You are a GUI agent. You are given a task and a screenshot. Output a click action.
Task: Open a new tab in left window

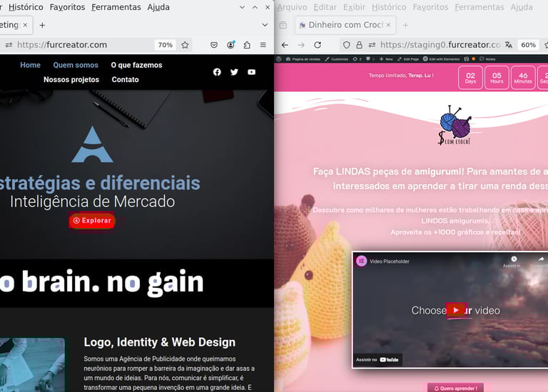42,25
